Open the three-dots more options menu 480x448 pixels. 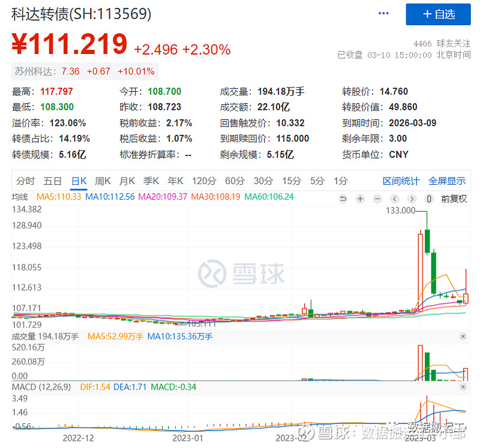[x=383, y=13]
